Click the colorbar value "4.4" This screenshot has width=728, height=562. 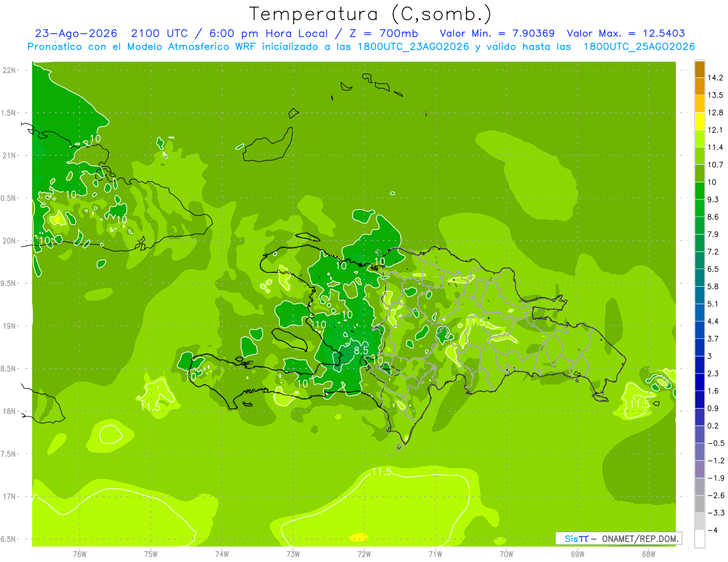pos(713,321)
